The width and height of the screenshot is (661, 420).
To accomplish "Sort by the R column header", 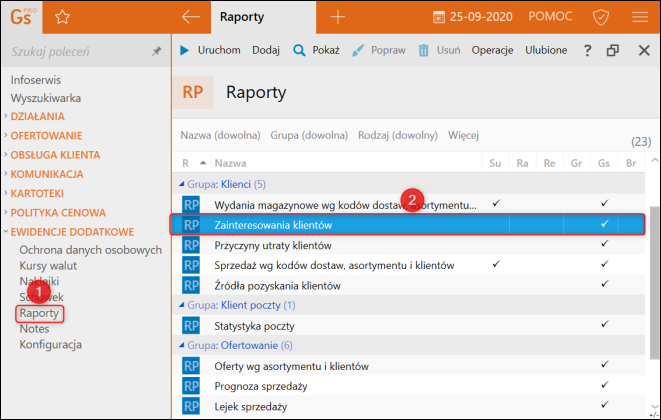I will [x=185, y=163].
